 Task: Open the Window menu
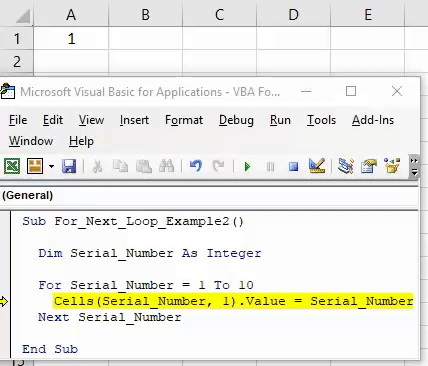pyautogui.click(x=31, y=141)
